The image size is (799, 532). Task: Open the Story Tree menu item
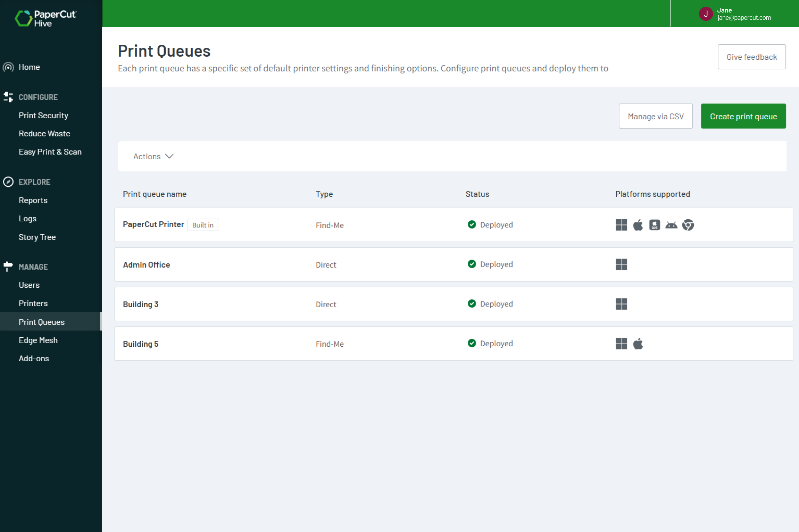coord(37,237)
